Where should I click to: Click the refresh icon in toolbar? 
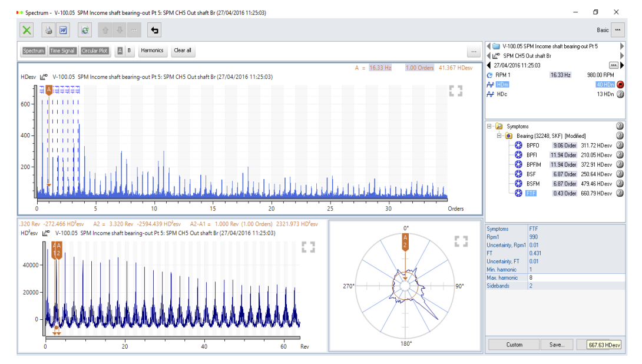pos(85,30)
